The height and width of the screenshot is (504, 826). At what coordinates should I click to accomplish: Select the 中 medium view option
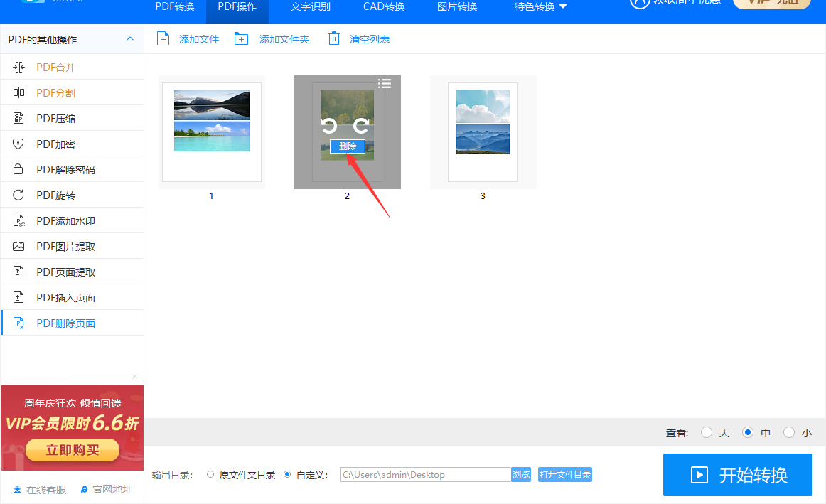(x=748, y=432)
